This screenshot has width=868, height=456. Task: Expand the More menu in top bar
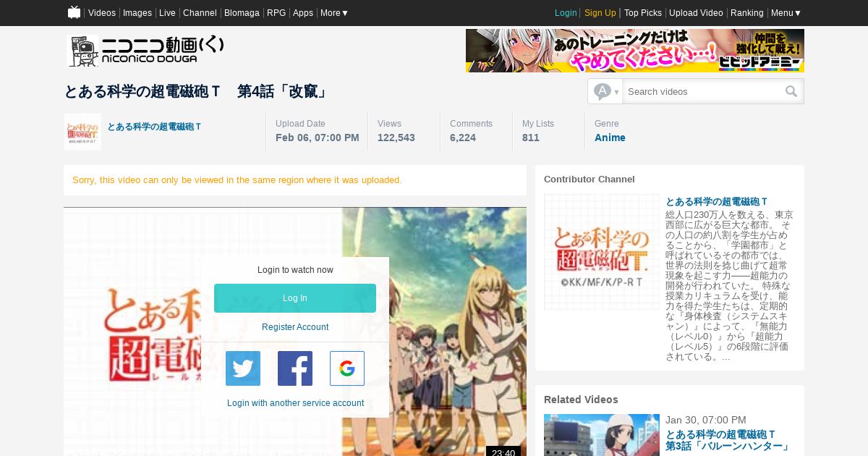[x=334, y=13]
